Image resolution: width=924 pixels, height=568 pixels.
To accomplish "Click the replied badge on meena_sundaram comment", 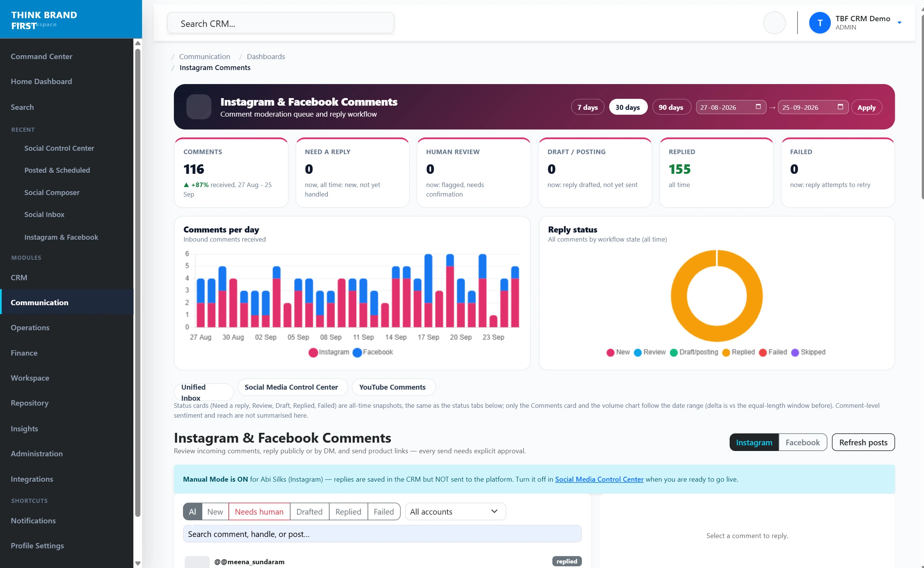I will (x=566, y=561).
